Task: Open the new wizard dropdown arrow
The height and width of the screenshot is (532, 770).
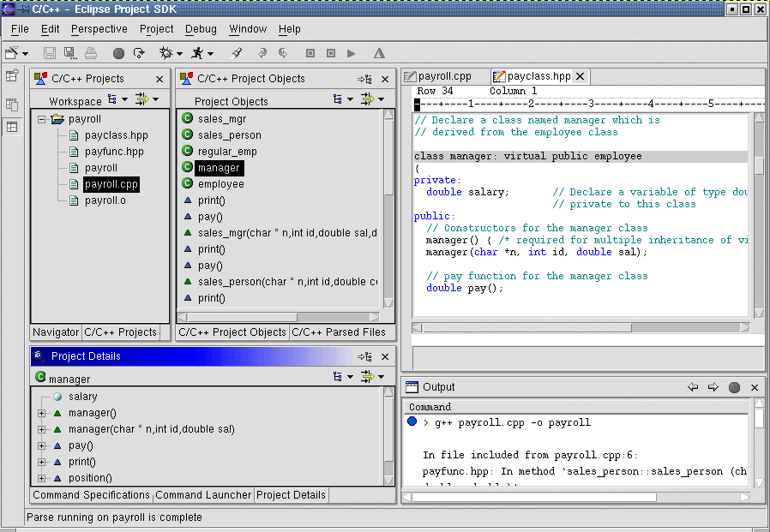Action: click(25, 53)
